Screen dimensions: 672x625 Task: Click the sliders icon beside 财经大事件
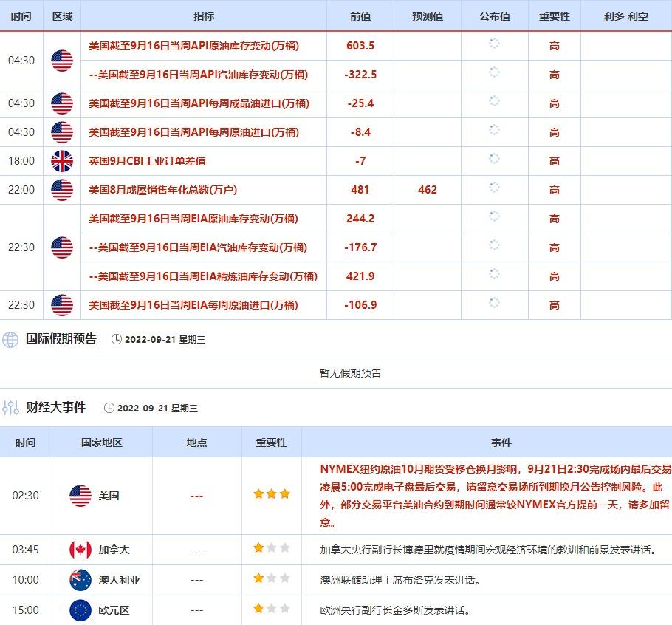coord(10,408)
